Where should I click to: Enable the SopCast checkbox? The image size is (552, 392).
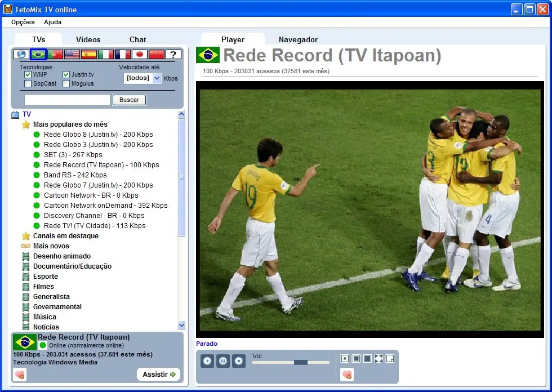pos(28,84)
